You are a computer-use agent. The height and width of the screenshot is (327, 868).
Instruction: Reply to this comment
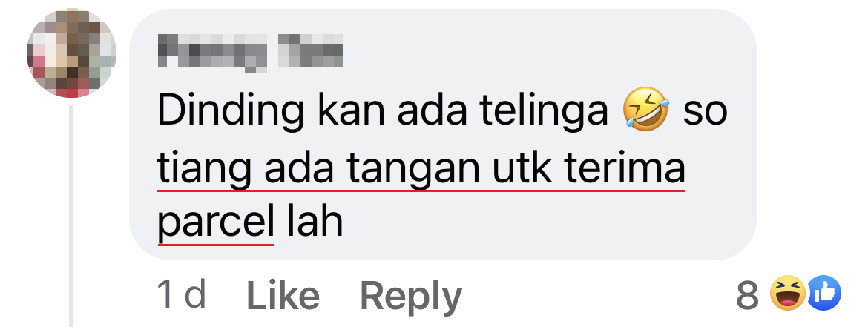[x=411, y=297]
